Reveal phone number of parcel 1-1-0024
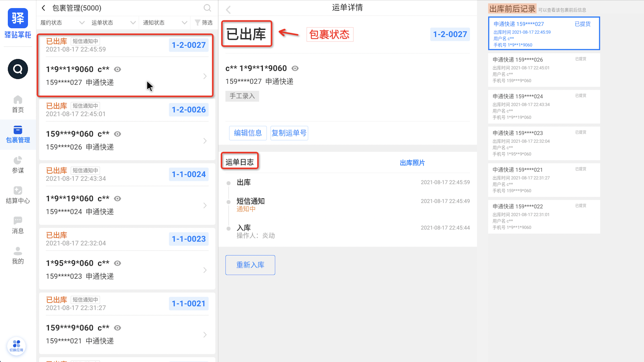644x362 pixels. point(117,199)
